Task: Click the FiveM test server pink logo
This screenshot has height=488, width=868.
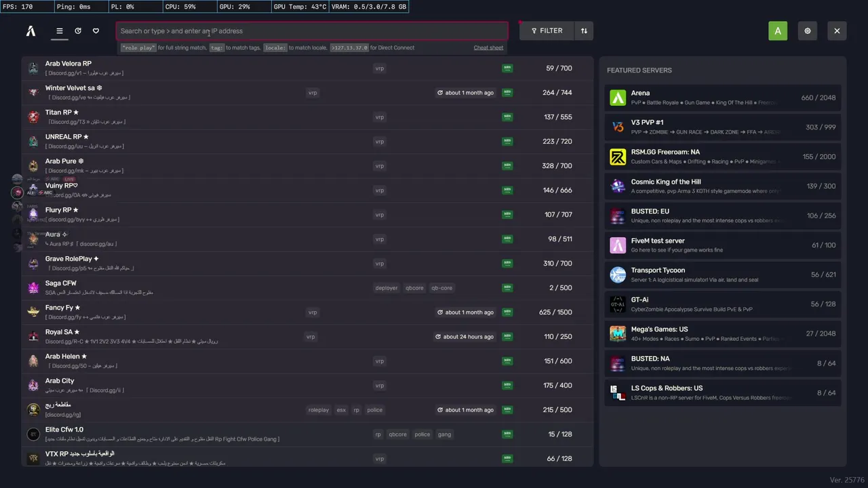Action: pyautogui.click(x=618, y=245)
